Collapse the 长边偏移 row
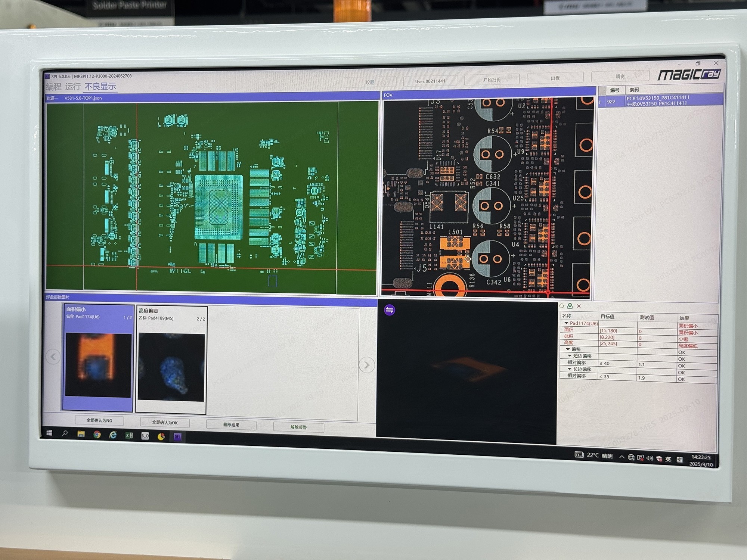Viewport: 747px width, 560px height. [x=569, y=369]
